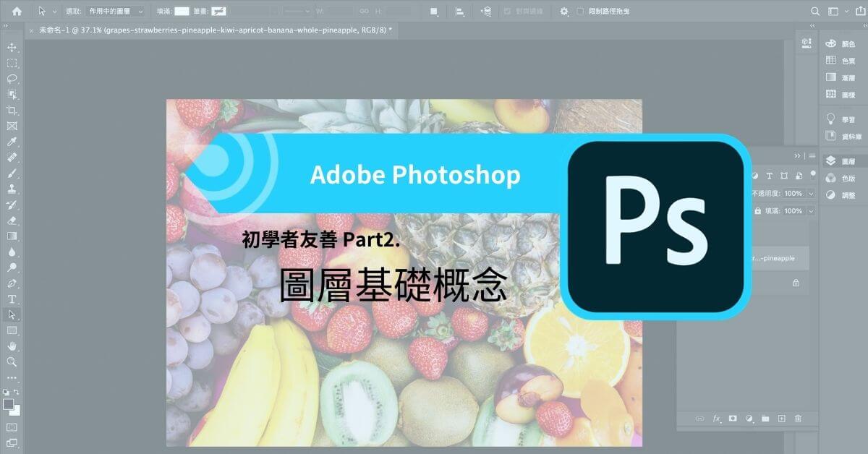The image size is (868, 454).
Task: Toggle the shape layer filter icon
Action: point(783,176)
